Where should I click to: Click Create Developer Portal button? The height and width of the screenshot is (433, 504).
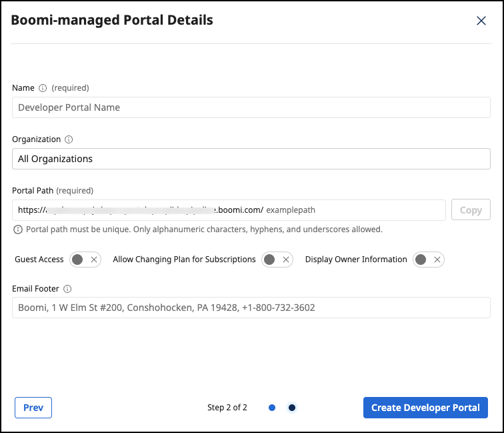pyautogui.click(x=425, y=408)
